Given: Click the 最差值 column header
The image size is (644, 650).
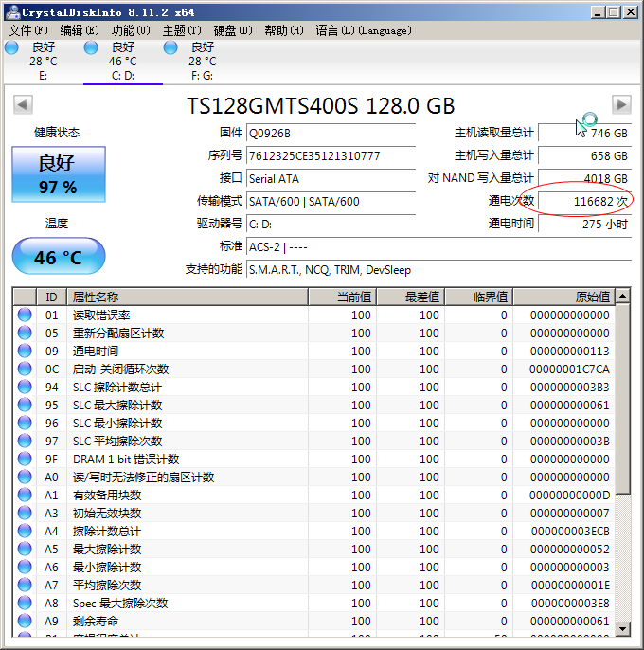Looking at the screenshot, I should point(411,297).
